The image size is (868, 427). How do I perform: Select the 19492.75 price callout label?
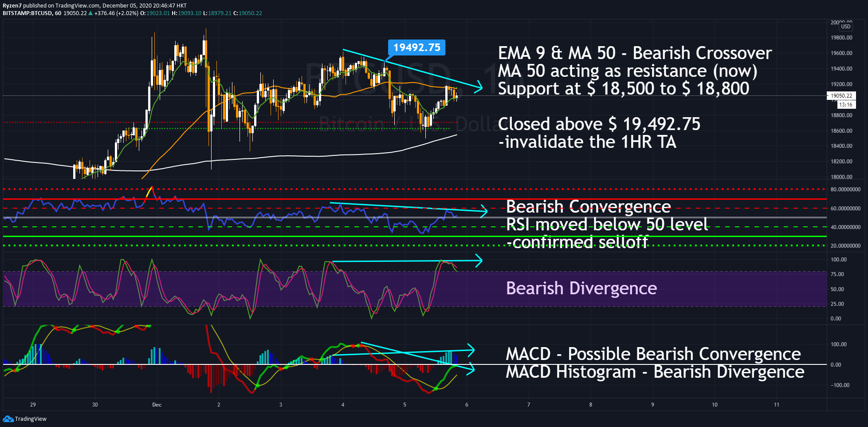click(416, 47)
